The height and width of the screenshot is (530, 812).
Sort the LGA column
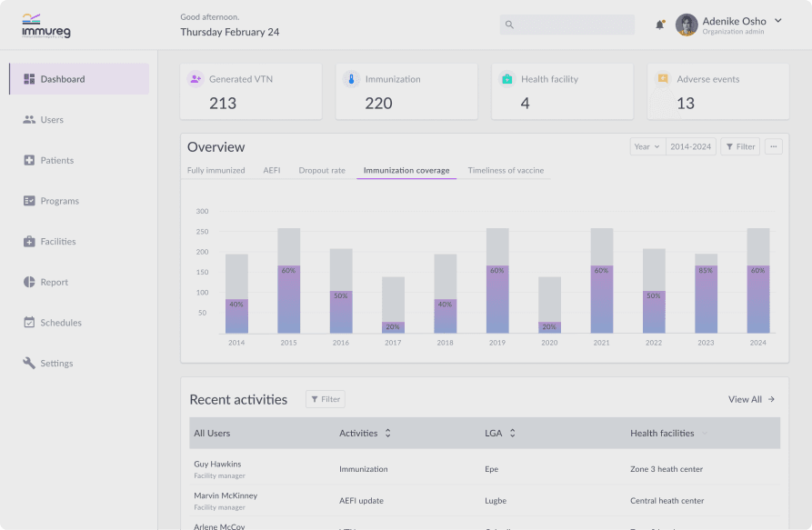click(x=512, y=434)
